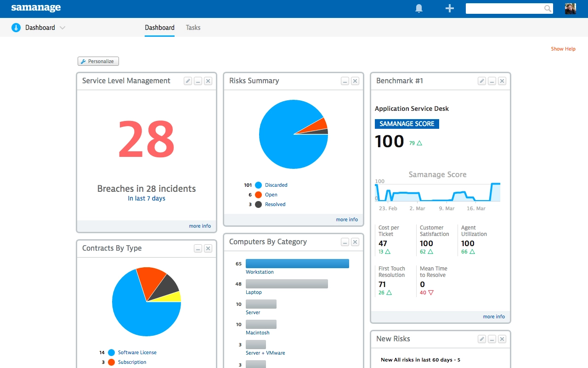This screenshot has height=368, width=588.
Task: Click the Customer Satisfaction value 100
Action: point(426,243)
